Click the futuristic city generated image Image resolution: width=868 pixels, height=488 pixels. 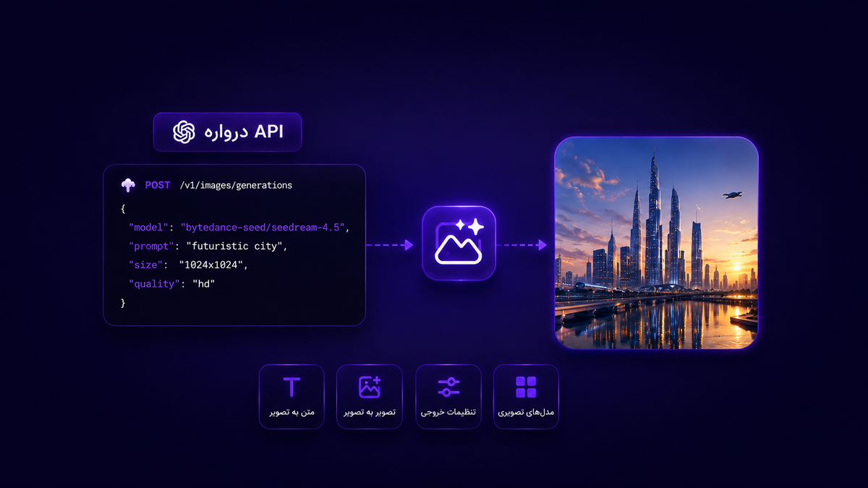click(656, 244)
